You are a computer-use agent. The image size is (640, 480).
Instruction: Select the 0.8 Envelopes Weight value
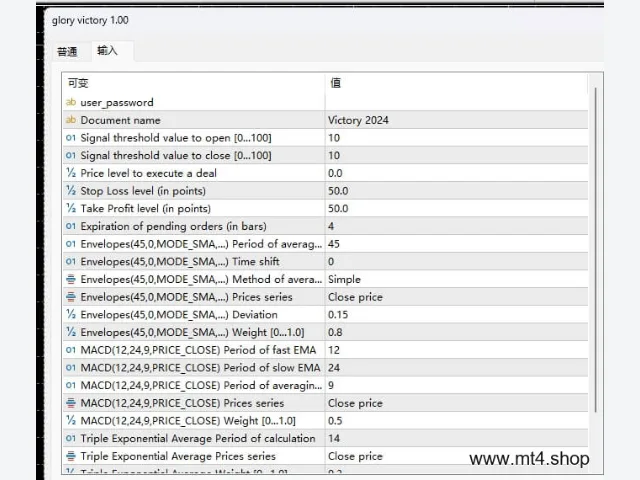tap(335, 332)
